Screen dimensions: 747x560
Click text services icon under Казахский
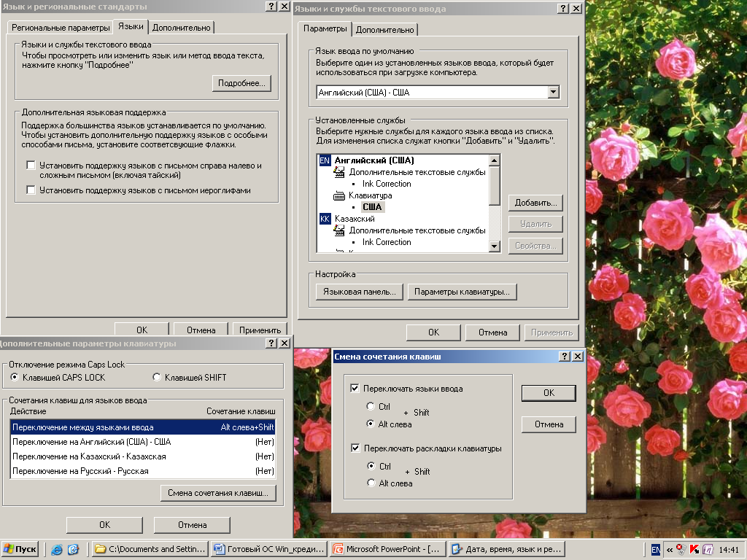click(339, 230)
